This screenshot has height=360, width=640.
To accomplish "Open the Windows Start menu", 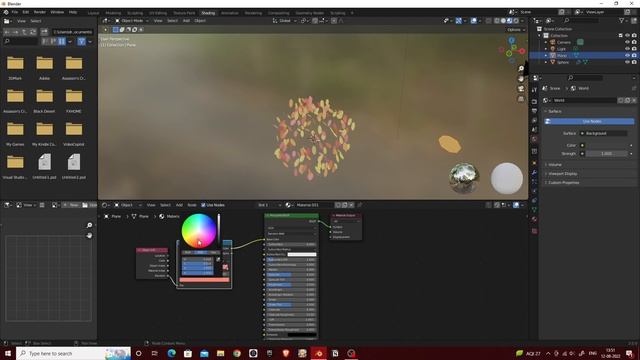I will coord(7,353).
